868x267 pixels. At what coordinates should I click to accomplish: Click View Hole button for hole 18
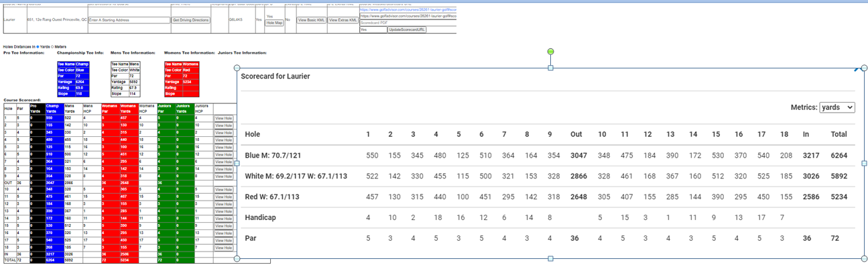point(223,248)
